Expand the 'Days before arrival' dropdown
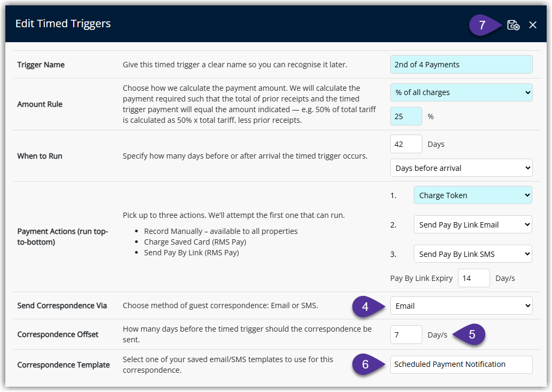The image size is (552, 392). (461, 168)
